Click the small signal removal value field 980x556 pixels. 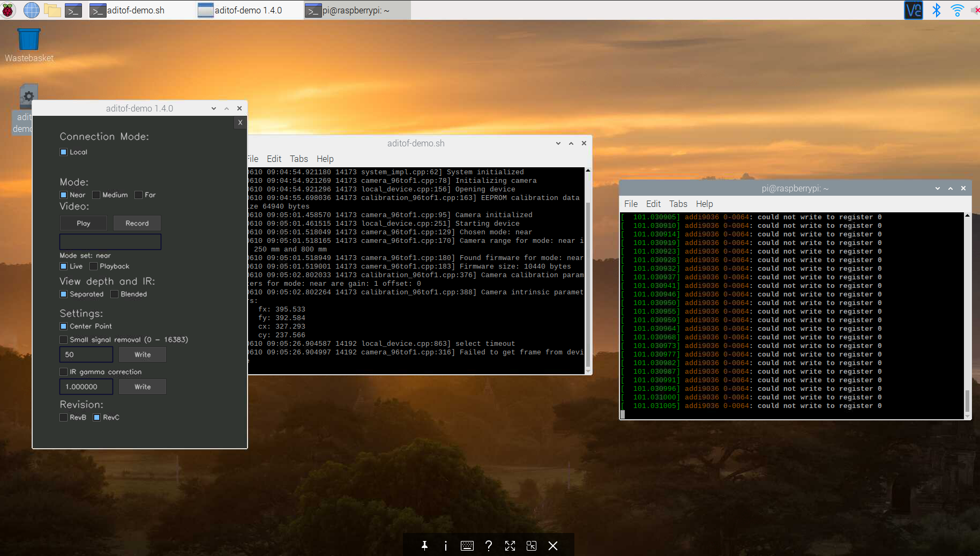[86, 355]
